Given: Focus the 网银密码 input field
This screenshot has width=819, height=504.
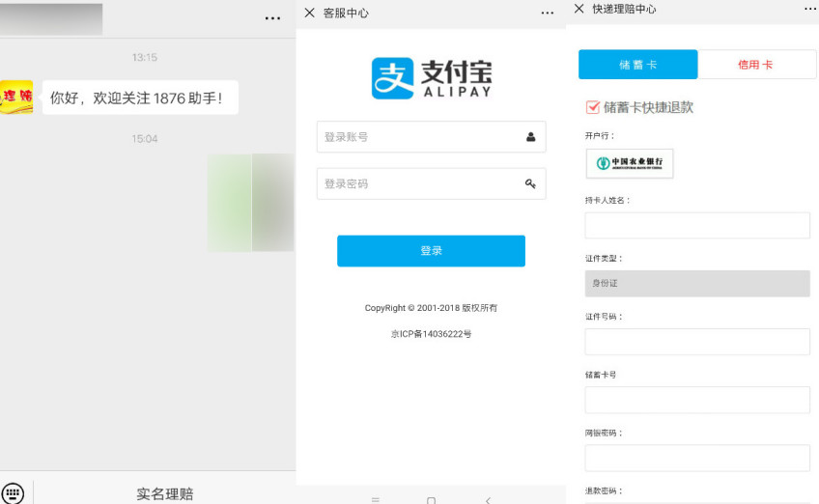Looking at the screenshot, I should pos(697,458).
